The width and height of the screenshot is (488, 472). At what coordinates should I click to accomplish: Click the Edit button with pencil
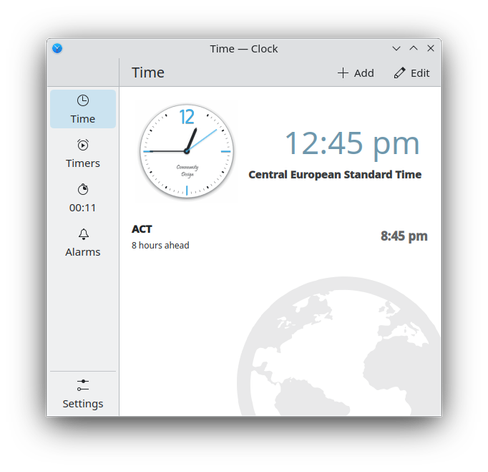coord(412,73)
